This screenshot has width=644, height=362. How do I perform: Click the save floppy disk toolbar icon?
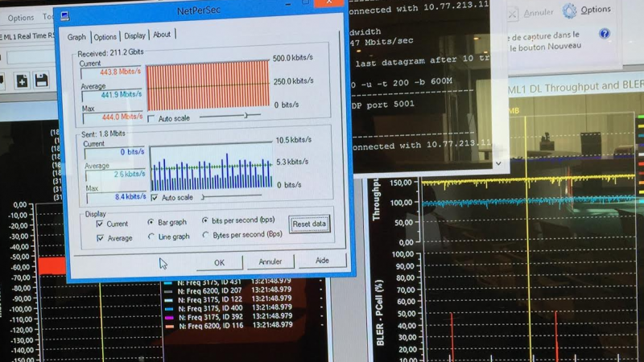point(40,80)
